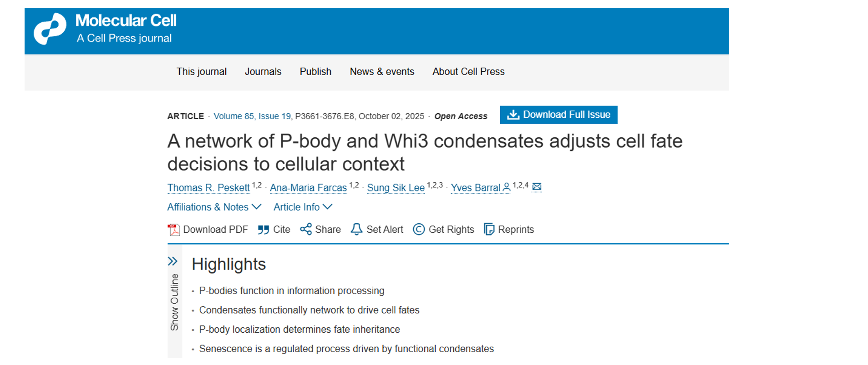Image resolution: width=868 pixels, height=365 pixels.
Task: Expand the Show Outline double-chevron
Action: point(173,261)
